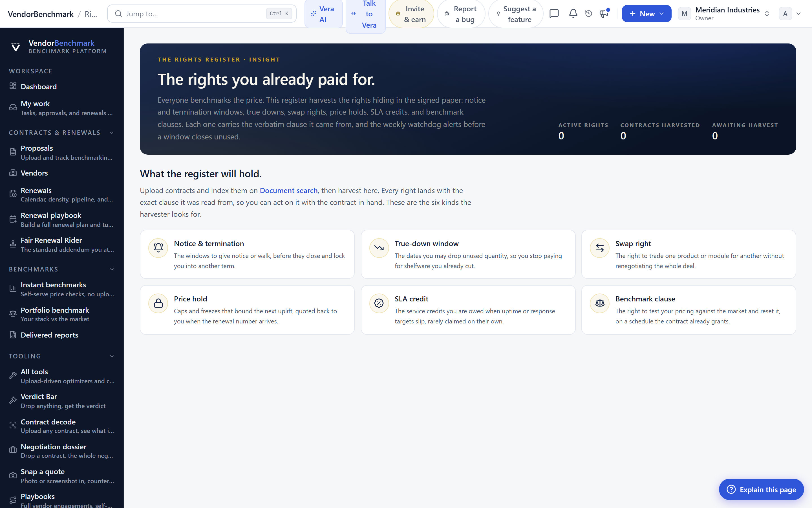Open the user avatar A account menu
The image size is (812, 508).
pos(790,14)
